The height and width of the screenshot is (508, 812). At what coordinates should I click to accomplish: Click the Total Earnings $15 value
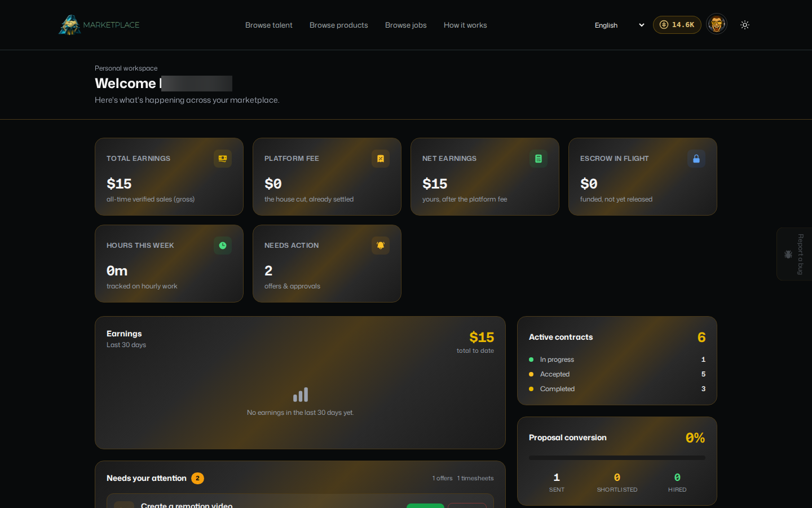[x=119, y=184]
